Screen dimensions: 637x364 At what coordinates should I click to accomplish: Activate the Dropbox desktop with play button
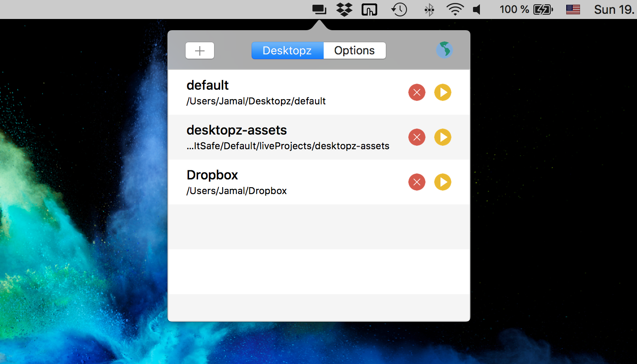(x=443, y=182)
